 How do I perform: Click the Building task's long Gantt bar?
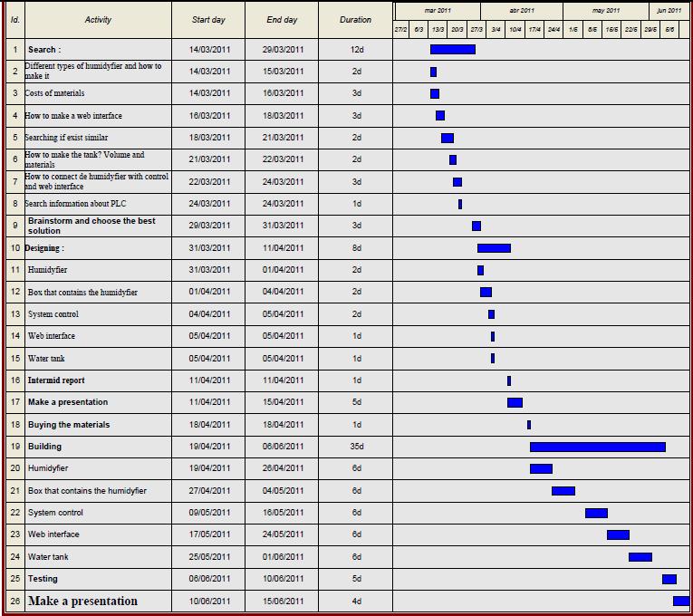597,447
